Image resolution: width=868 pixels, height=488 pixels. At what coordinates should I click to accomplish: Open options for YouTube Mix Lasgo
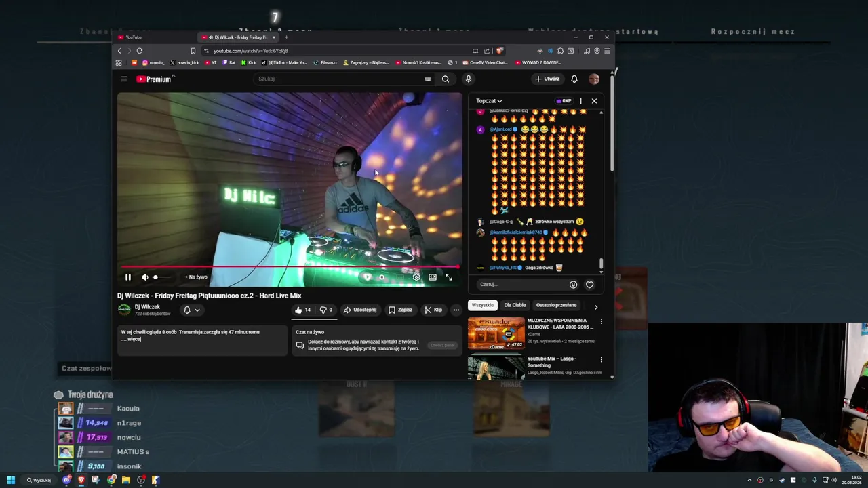(601, 360)
